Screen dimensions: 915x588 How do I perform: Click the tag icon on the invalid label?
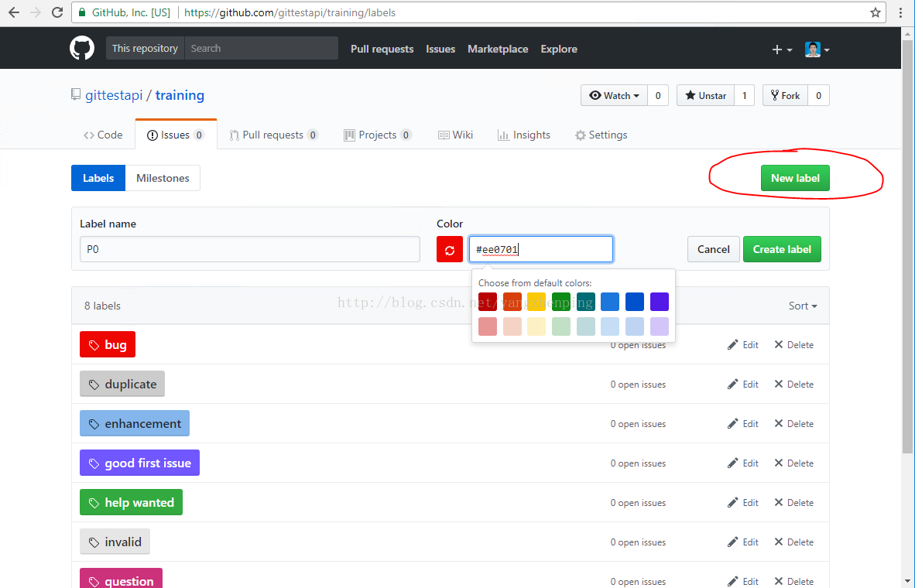94,542
